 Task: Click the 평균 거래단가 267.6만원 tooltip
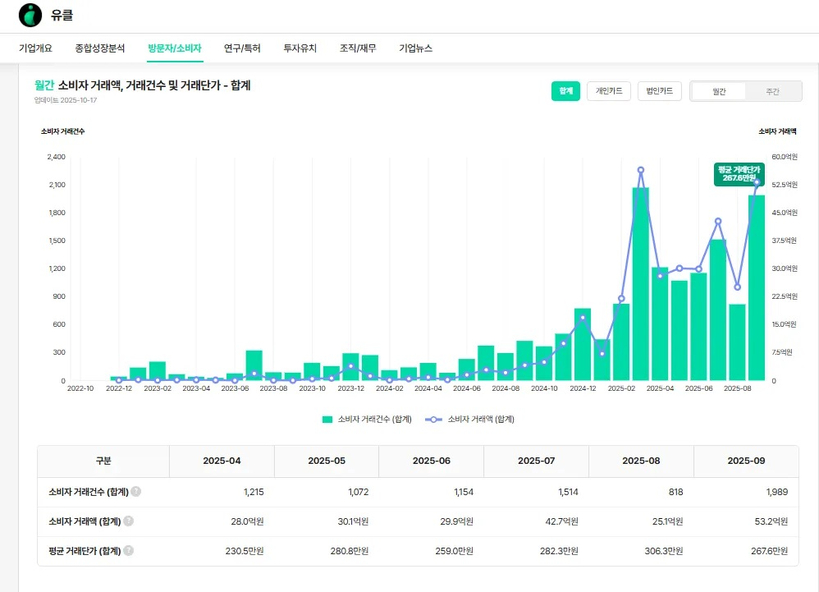coord(738,173)
